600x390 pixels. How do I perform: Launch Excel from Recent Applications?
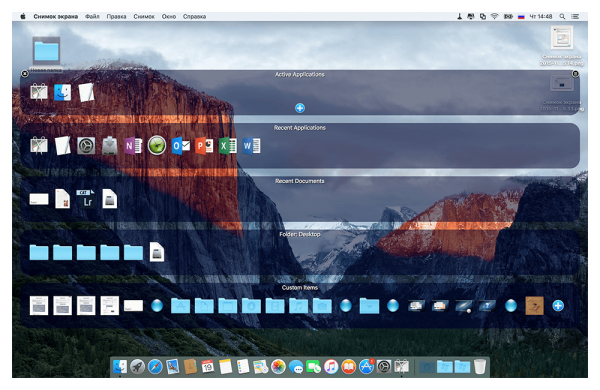point(228,146)
